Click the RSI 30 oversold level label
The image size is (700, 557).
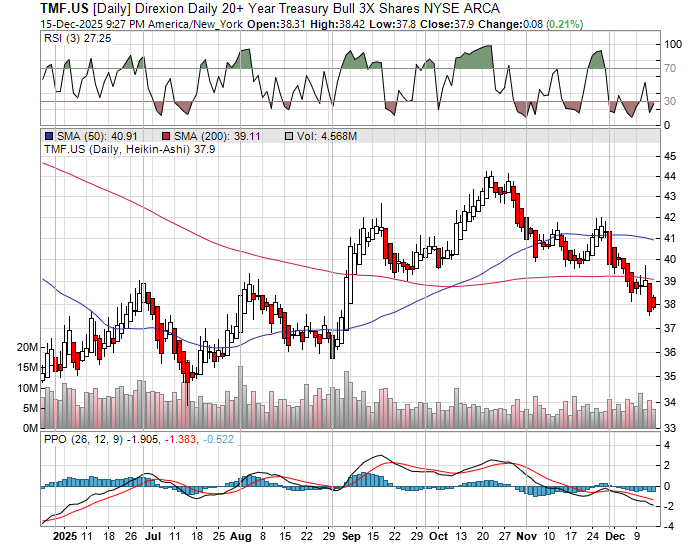670,101
